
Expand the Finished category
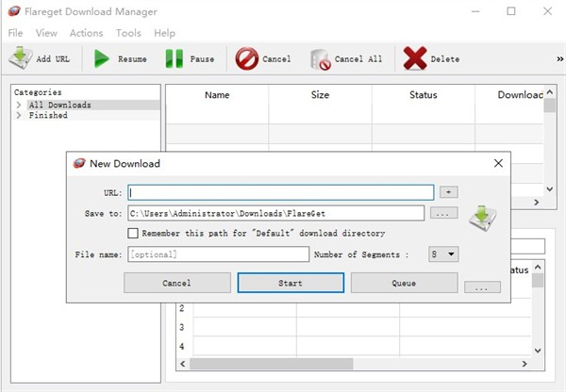[x=18, y=115]
